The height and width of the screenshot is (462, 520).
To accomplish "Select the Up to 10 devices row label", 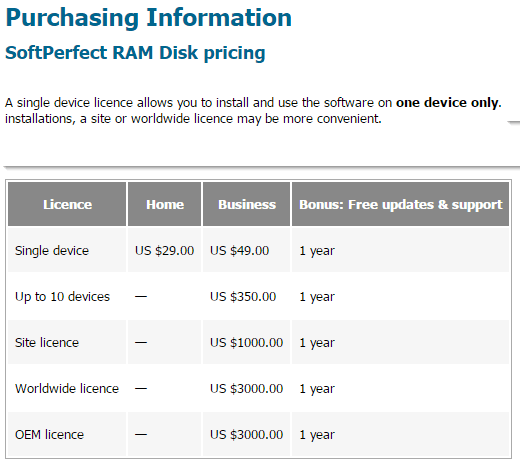I will point(62,297).
